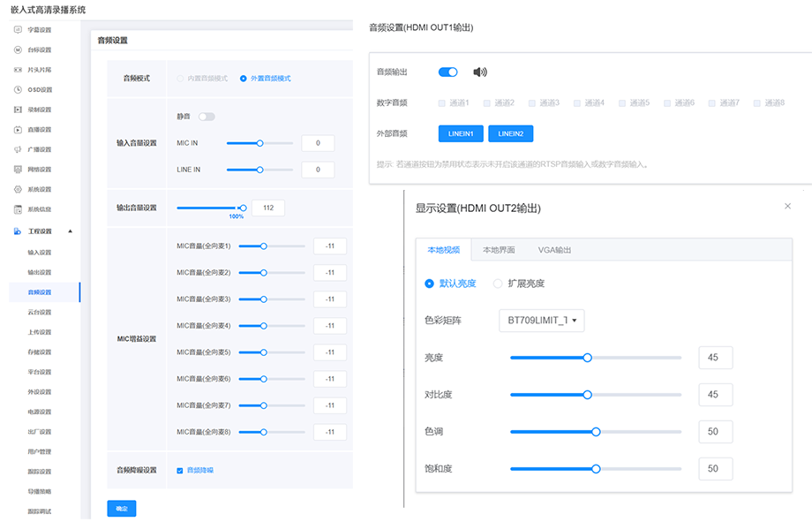Click the 字幕设置 subtitle icon in sidebar
Screen dimensions: 812x522
click(18, 30)
